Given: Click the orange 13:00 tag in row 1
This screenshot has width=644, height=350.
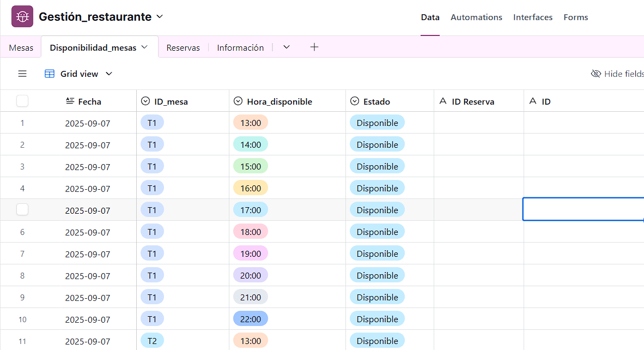Looking at the screenshot, I should [251, 123].
